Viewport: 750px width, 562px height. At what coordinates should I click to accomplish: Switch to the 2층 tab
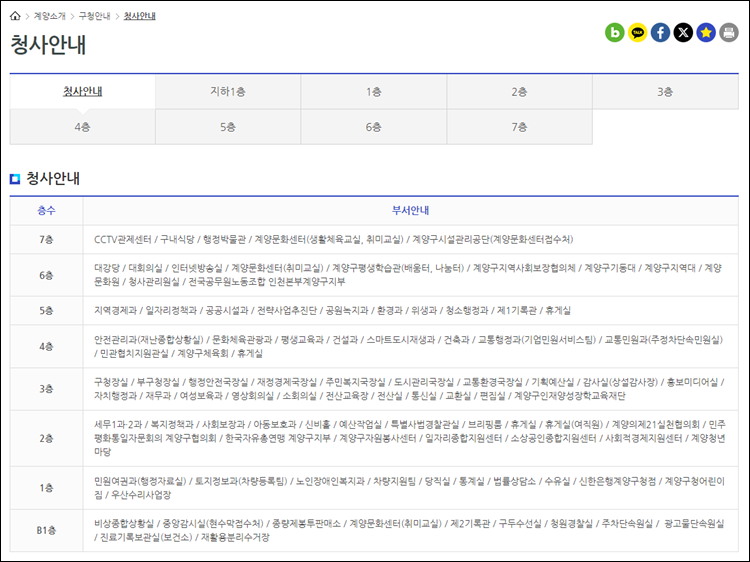519,91
